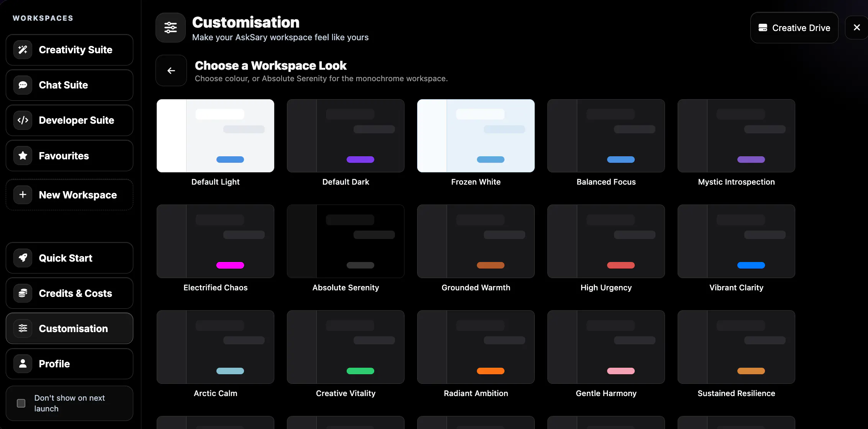Click the green accent bar in Creative Vitality

(x=360, y=371)
